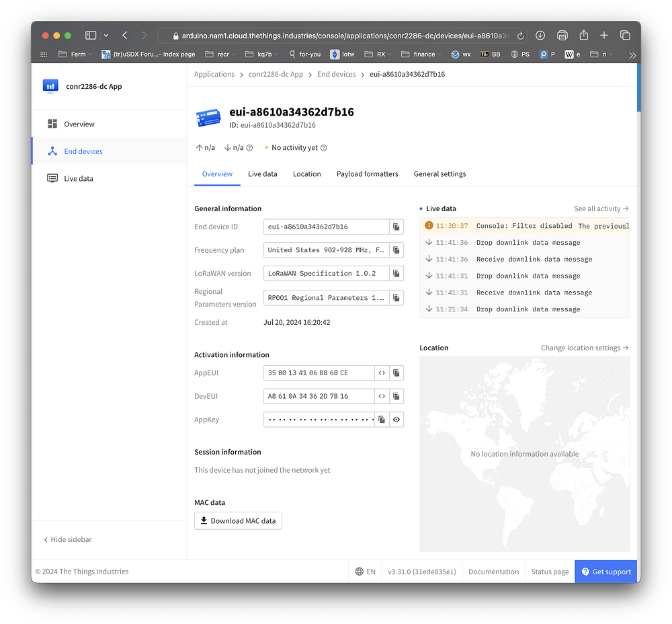672x624 pixels.
Task: Copy the LoRaWAN version value
Action: click(396, 273)
